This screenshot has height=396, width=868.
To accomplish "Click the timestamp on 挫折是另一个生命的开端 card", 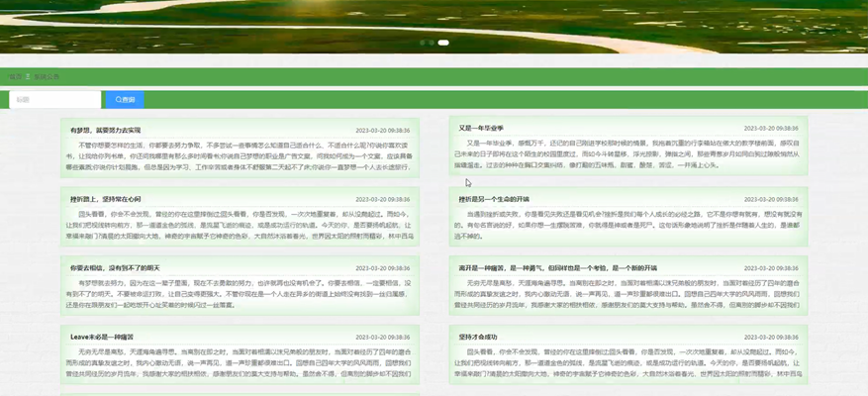I will (x=771, y=199).
